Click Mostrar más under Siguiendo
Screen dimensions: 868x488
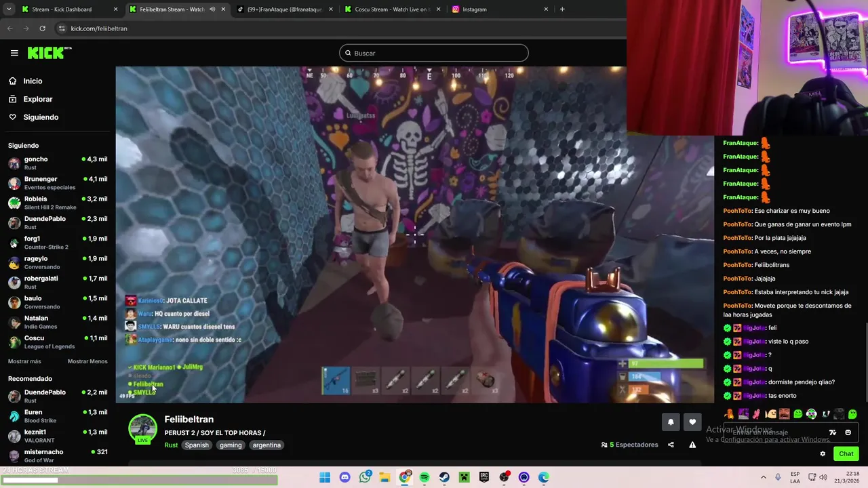click(24, 361)
